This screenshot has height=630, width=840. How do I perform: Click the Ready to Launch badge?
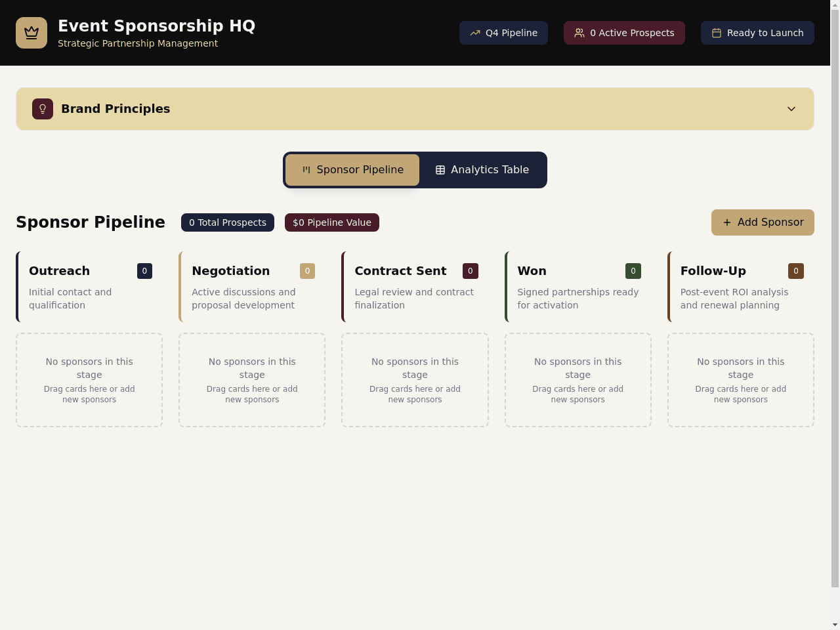(757, 33)
